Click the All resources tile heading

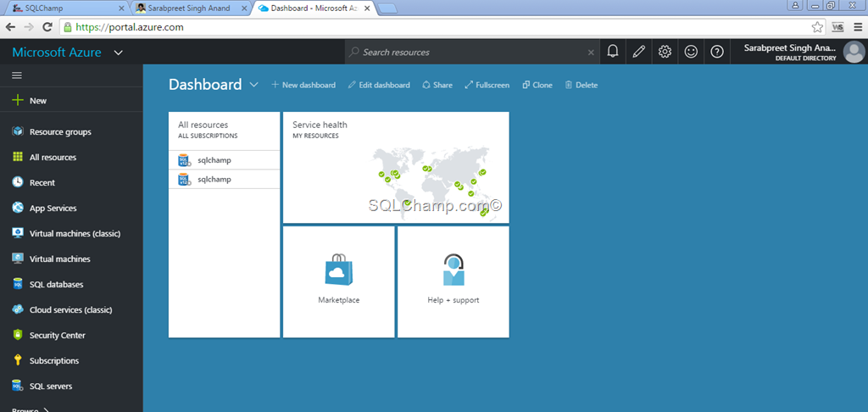[x=203, y=125]
